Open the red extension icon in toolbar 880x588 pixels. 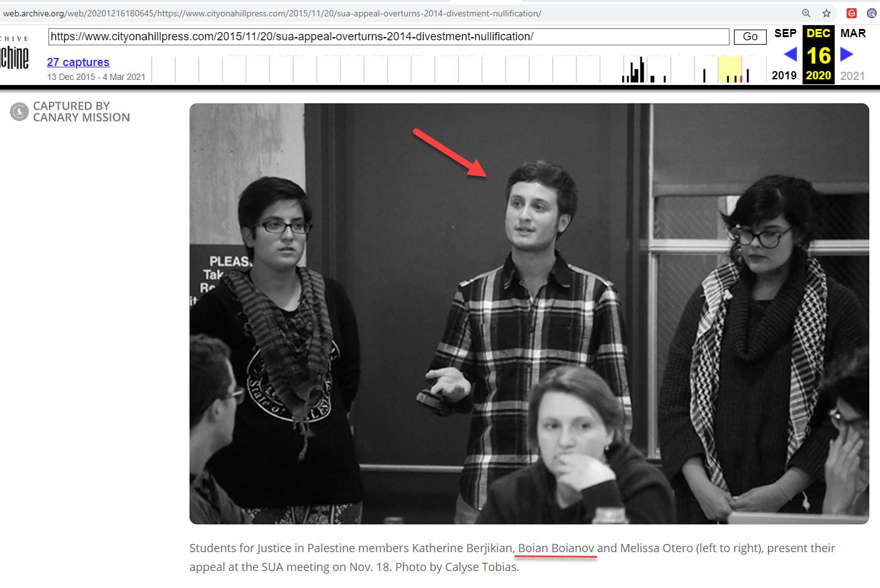coord(852,13)
